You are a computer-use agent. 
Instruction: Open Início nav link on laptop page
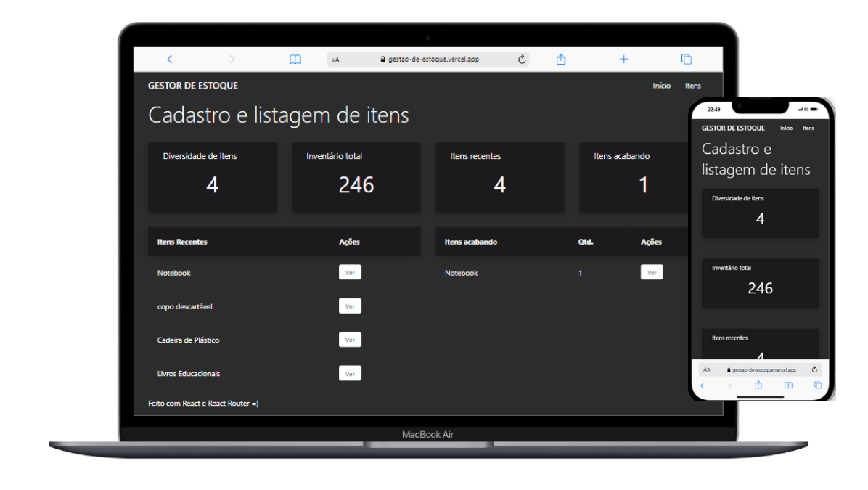coord(661,86)
